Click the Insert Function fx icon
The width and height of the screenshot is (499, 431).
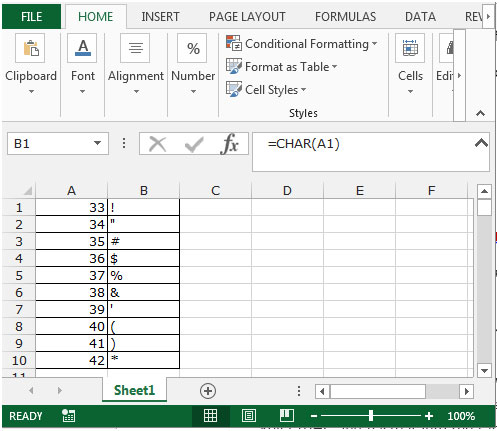(x=229, y=144)
